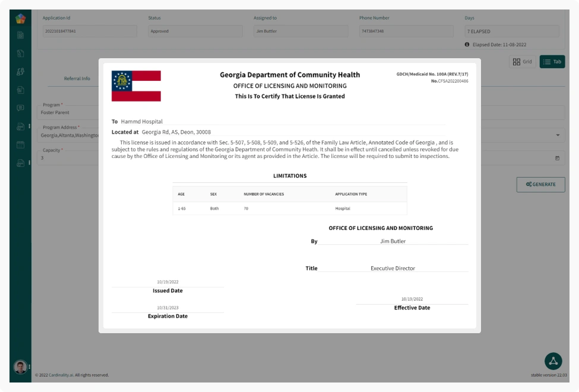Click the colorful pentagon app logo

coord(20,18)
